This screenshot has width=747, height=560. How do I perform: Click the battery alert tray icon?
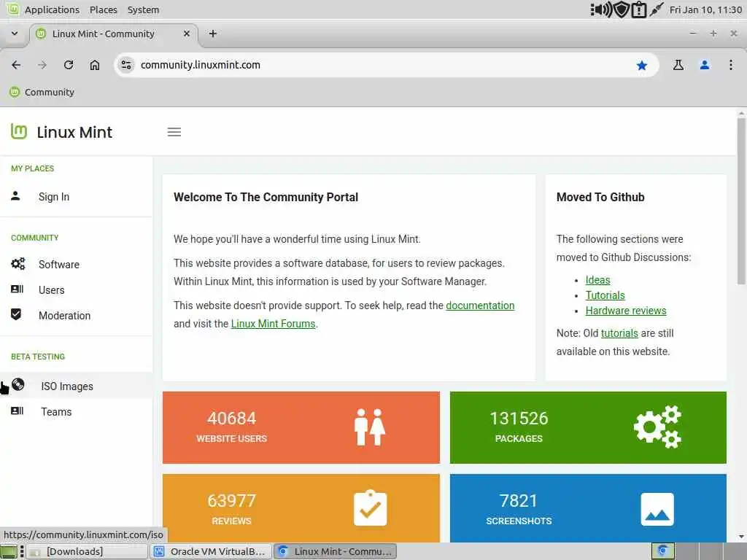point(639,9)
